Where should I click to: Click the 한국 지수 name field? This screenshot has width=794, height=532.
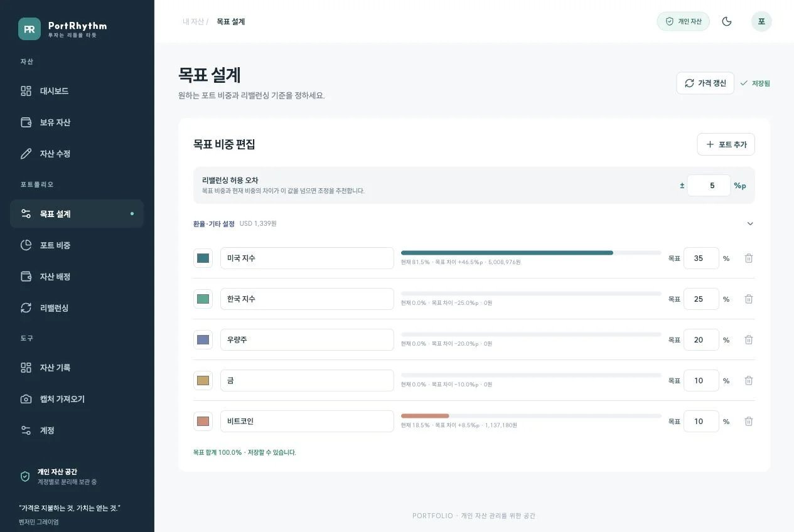click(x=307, y=299)
